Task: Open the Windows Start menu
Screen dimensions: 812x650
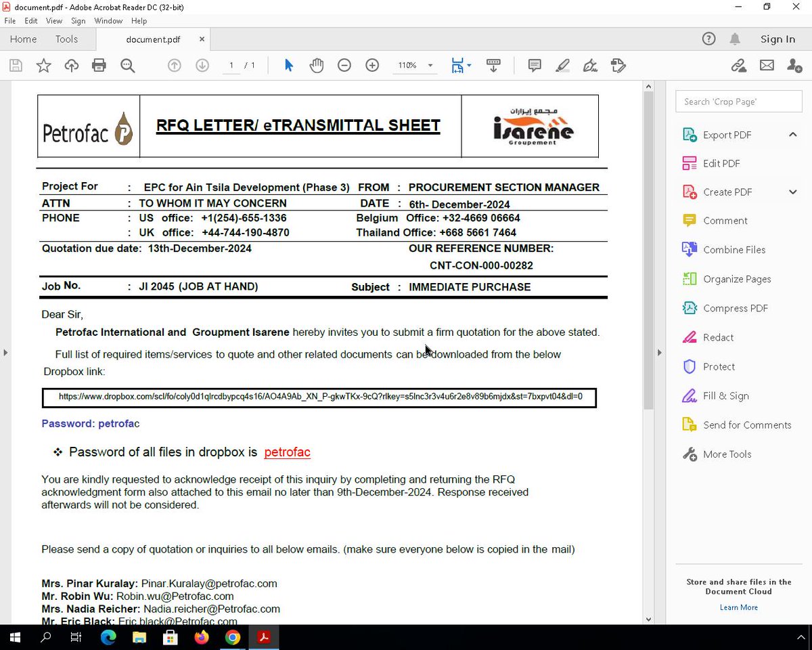Action: click(x=15, y=637)
